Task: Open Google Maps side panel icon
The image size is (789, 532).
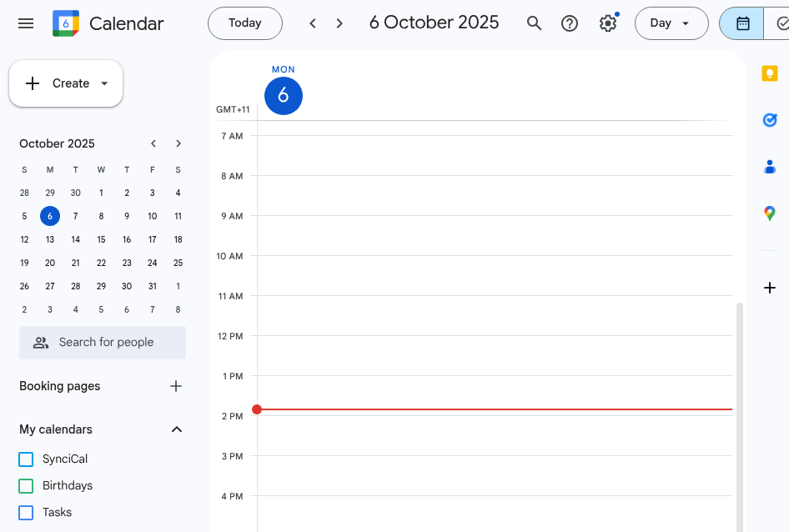Action: [x=769, y=213]
